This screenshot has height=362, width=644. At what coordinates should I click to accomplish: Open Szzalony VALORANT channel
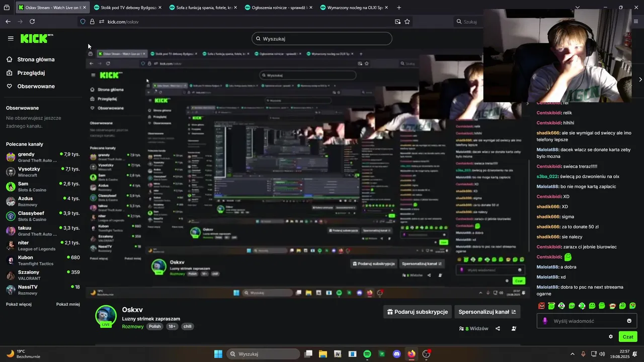pos(42,275)
